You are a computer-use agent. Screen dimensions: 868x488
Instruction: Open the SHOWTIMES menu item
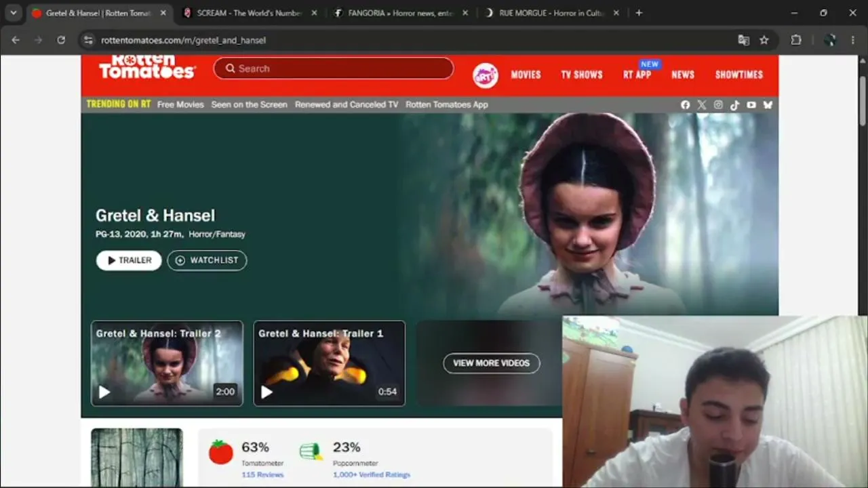739,75
